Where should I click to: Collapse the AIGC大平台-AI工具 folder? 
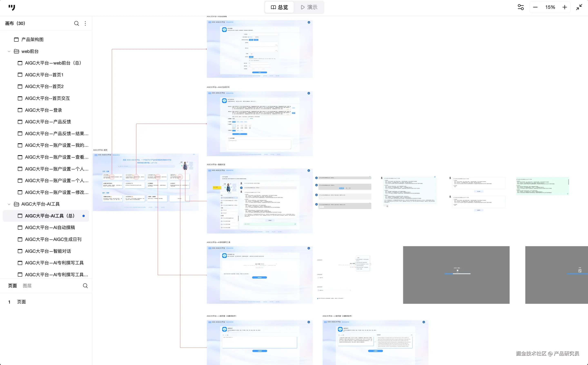coord(9,204)
